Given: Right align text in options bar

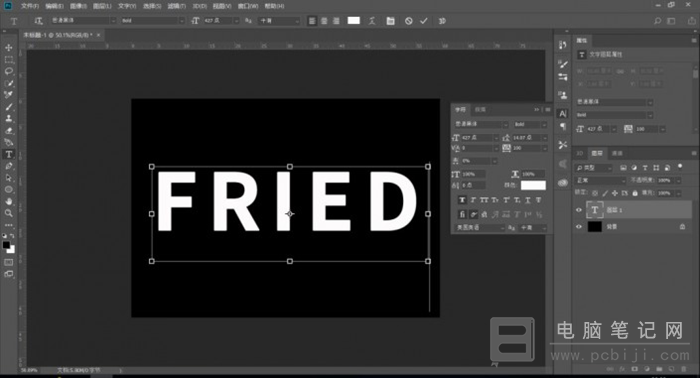Looking at the screenshot, I should tap(336, 21).
